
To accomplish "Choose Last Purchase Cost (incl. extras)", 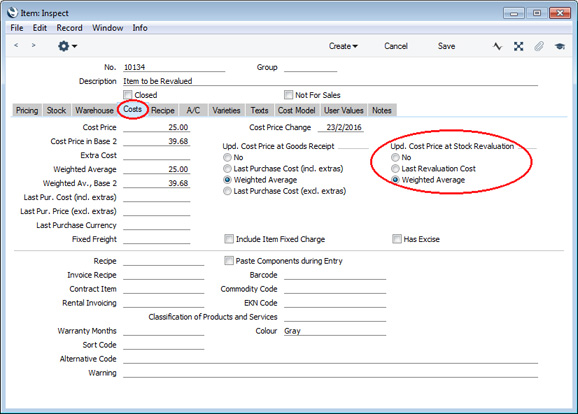I will tap(227, 168).
